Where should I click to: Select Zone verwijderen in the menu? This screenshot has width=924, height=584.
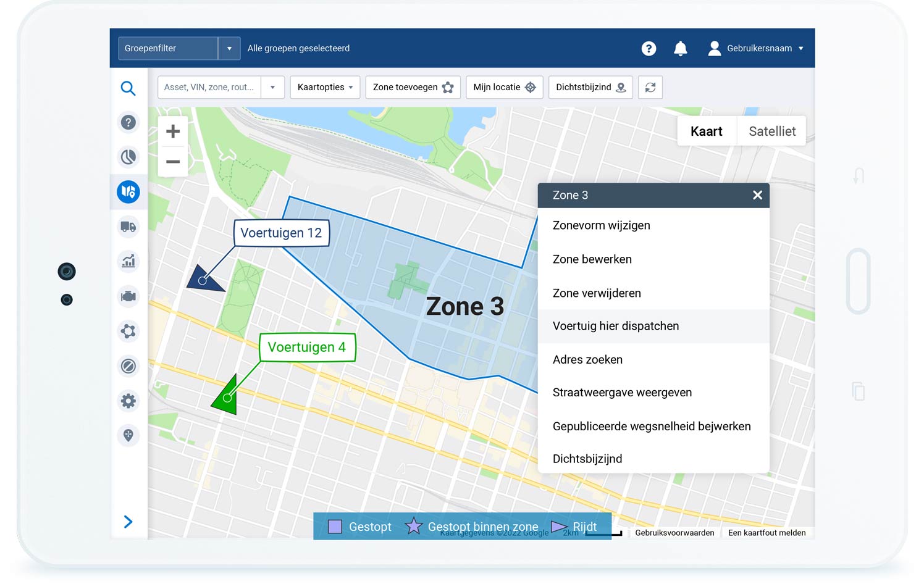click(x=653, y=293)
